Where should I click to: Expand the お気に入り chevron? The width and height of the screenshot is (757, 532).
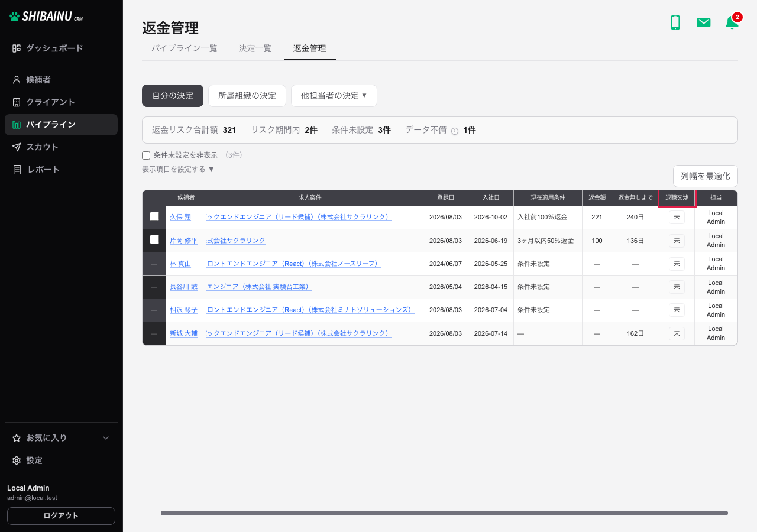point(106,438)
